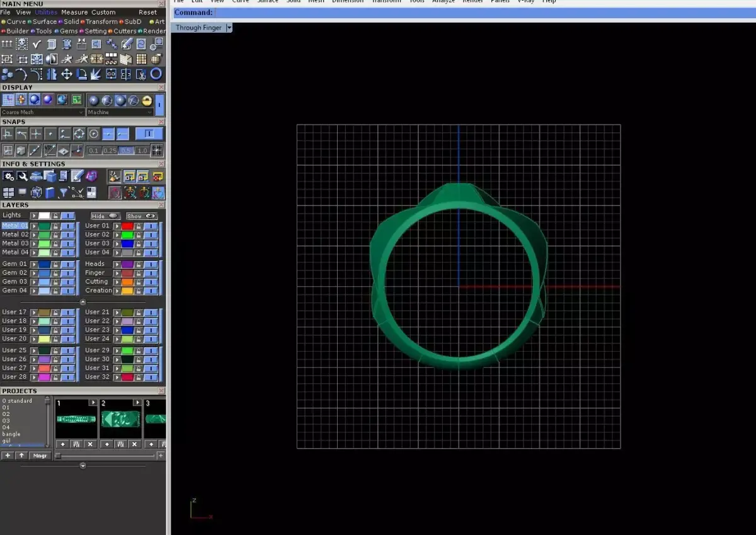This screenshot has width=756, height=535.
Task: Select the 1.0 snap increment button
Action: pyautogui.click(x=142, y=151)
